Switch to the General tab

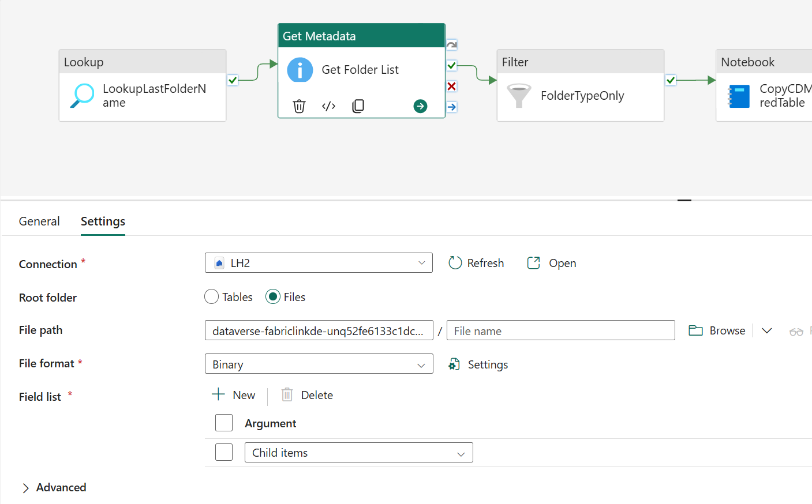[39, 221]
